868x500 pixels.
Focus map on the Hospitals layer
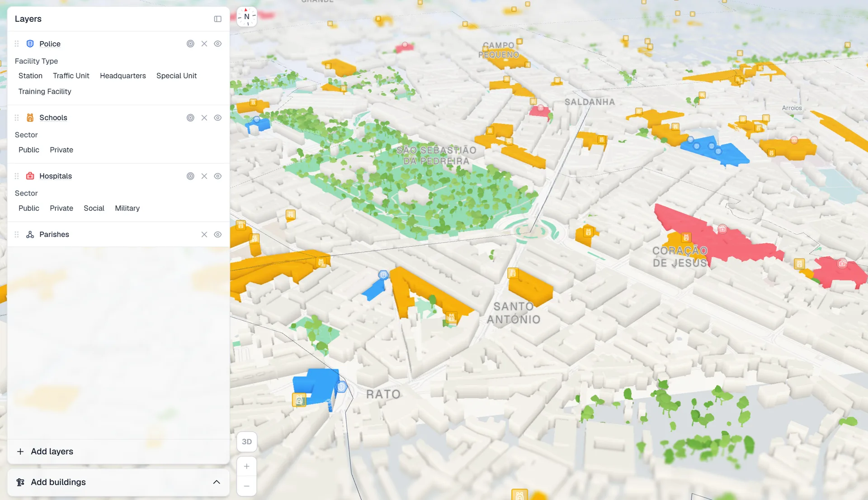click(x=190, y=176)
